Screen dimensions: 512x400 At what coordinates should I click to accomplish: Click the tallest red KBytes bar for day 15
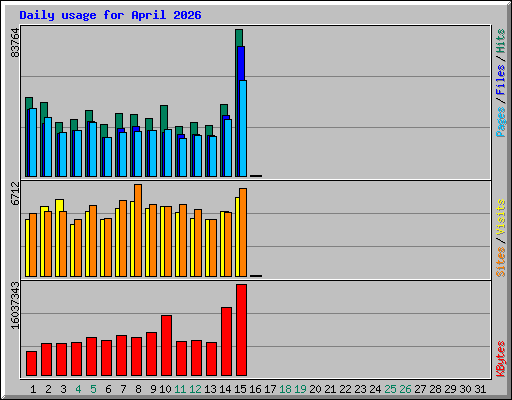click(x=242, y=330)
